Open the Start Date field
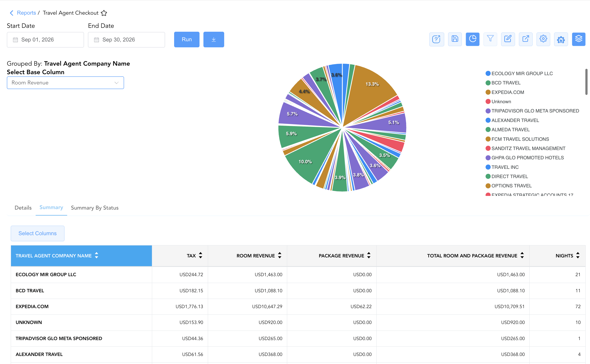The height and width of the screenshot is (364, 590). pos(45,40)
